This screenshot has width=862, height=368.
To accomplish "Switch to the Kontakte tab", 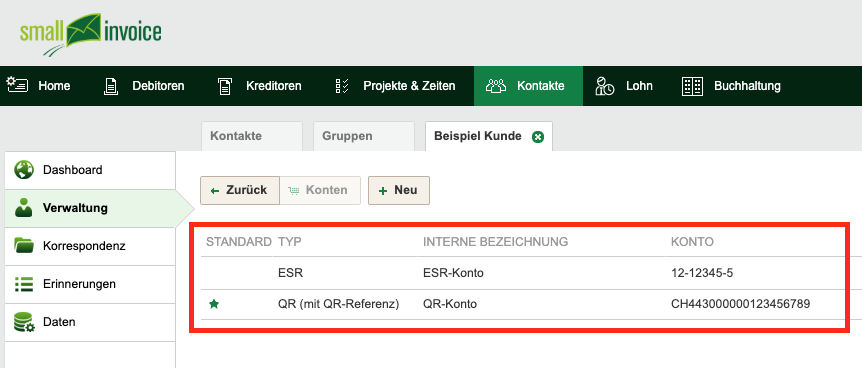I will coord(252,136).
